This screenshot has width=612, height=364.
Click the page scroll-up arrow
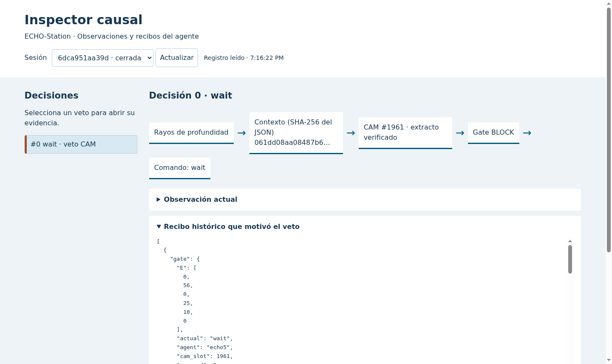pos(609,3)
